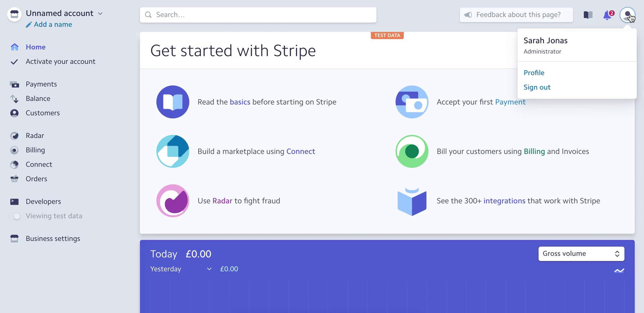Follow the Radar link in fraud text

222,201
